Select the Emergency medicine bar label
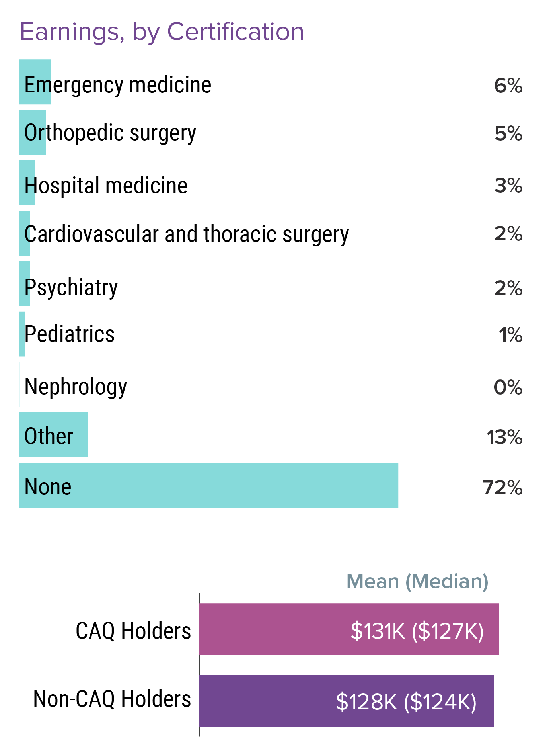 pos(118,85)
